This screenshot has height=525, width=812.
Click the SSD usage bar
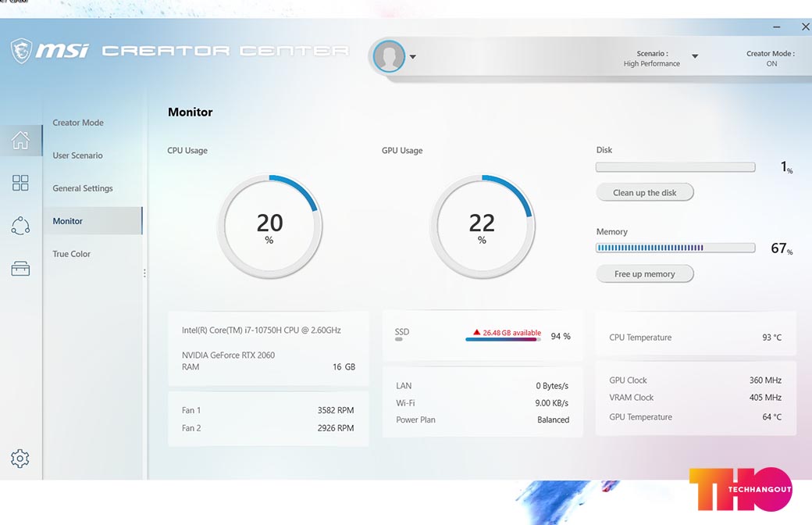pyautogui.click(x=503, y=340)
